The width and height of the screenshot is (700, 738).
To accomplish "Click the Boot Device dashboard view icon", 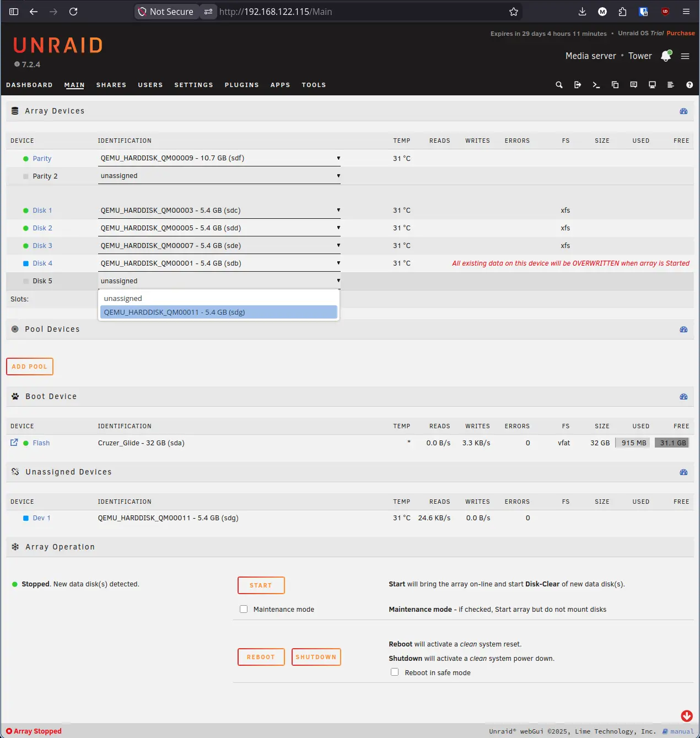I will pos(683,397).
